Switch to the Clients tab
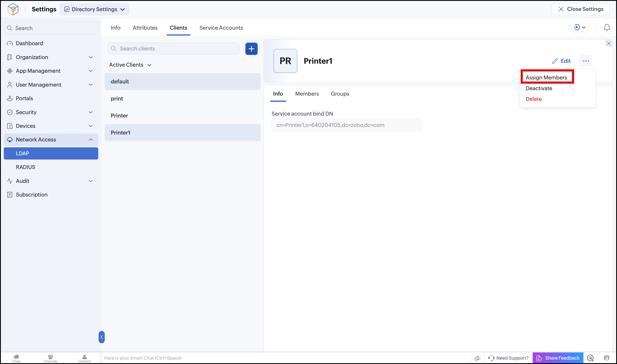 click(x=178, y=28)
